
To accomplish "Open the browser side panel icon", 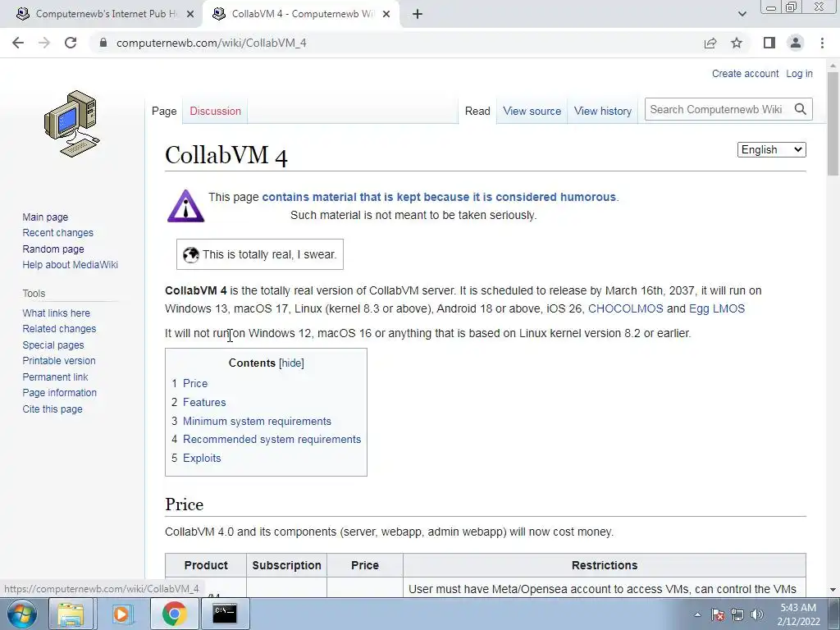I will [x=769, y=43].
